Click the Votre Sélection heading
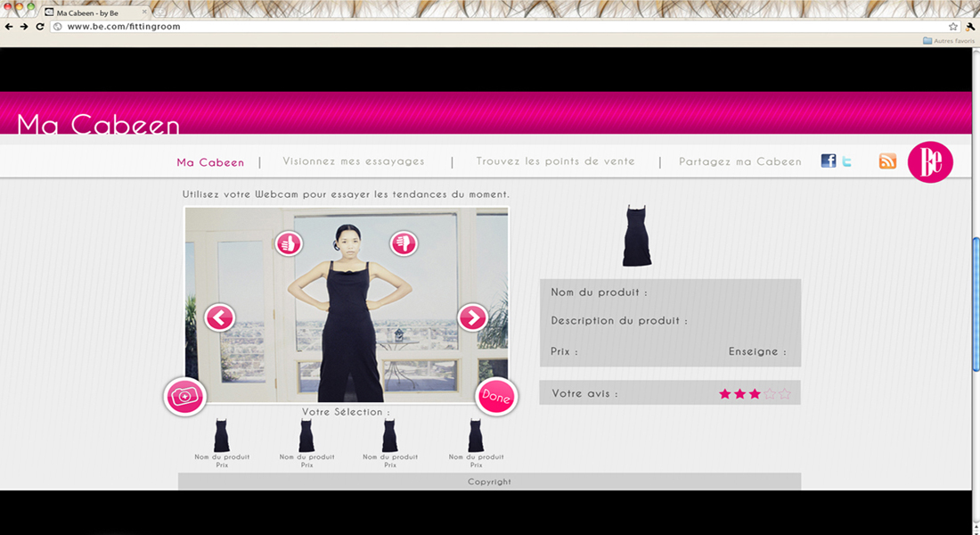Viewport: 980px width, 535px height. tap(346, 412)
